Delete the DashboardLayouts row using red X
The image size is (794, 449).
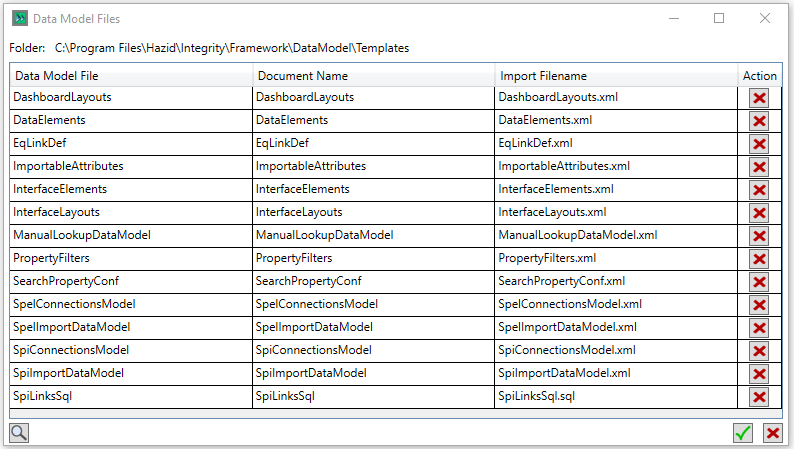pos(759,98)
